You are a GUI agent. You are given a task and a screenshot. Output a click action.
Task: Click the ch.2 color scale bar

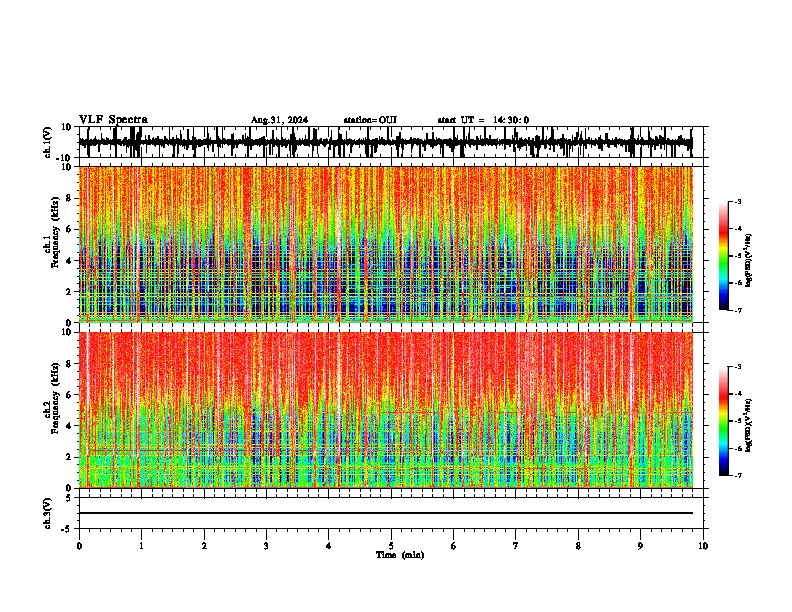[x=724, y=421]
